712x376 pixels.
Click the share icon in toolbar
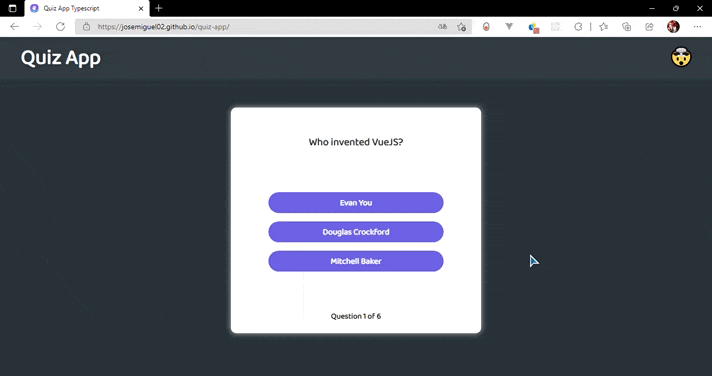coord(649,27)
